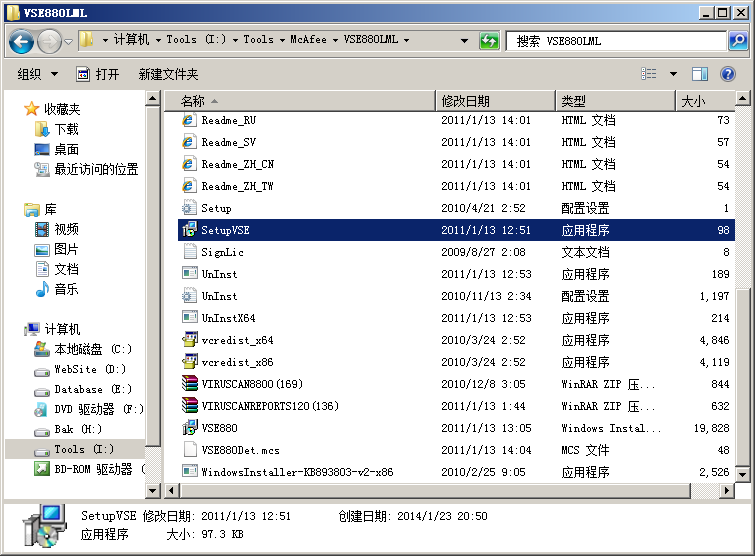This screenshot has height=556, width=755.
Task: Open the recent pages dropdown arrow
Action: coord(68,42)
